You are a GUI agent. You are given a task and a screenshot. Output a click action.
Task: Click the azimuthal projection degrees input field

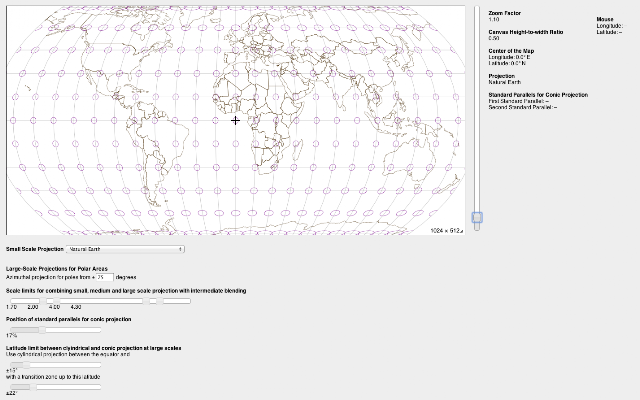105,277
